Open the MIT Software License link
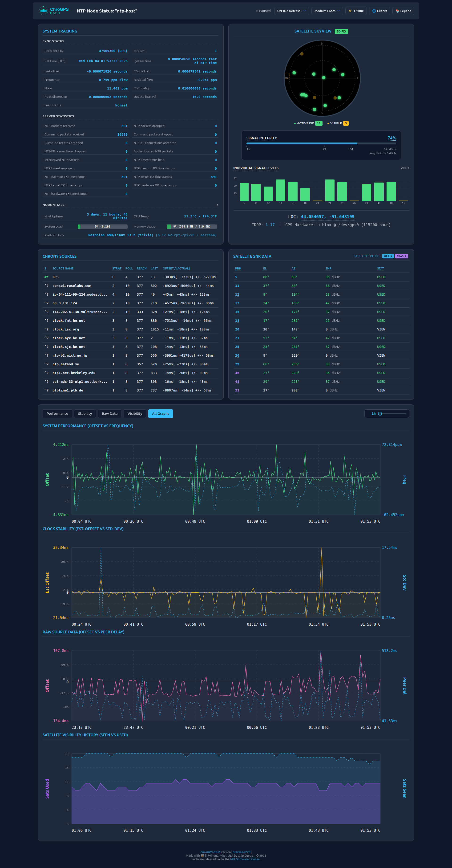Image resolution: width=452 pixels, height=868 pixels. tap(245, 859)
